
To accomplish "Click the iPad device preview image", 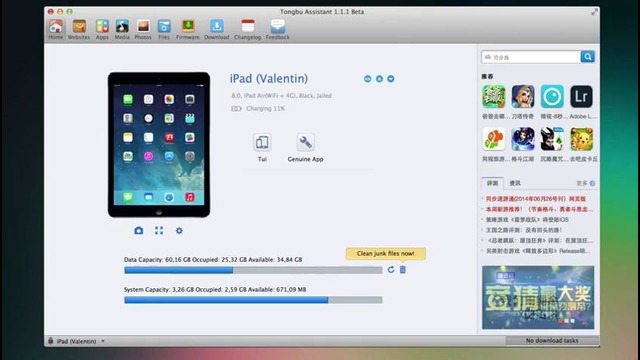I will coord(159,144).
